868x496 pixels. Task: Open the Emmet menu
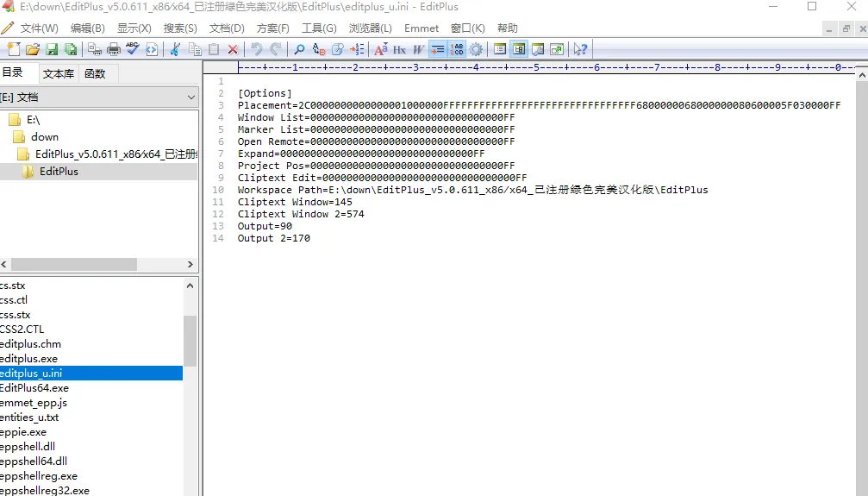(x=422, y=28)
